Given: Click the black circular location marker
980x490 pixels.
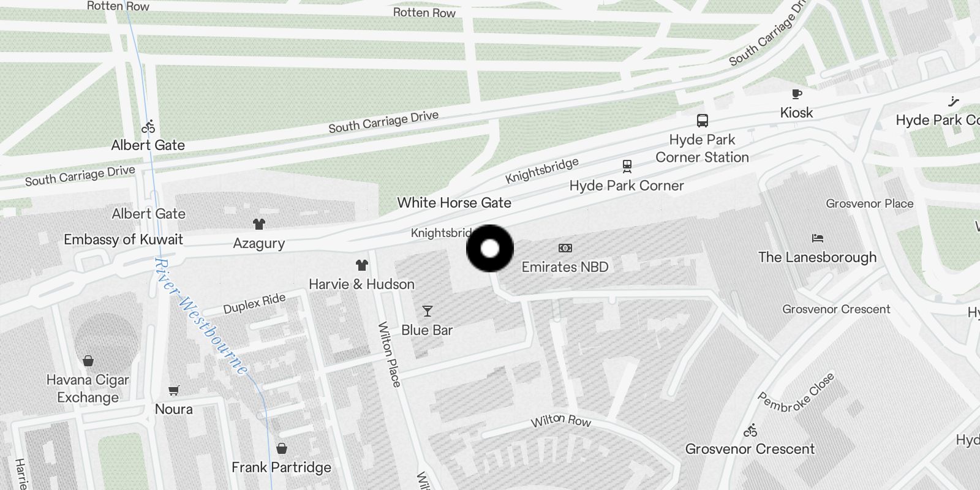Looking at the screenshot, I should pyautogui.click(x=490, y=248).
